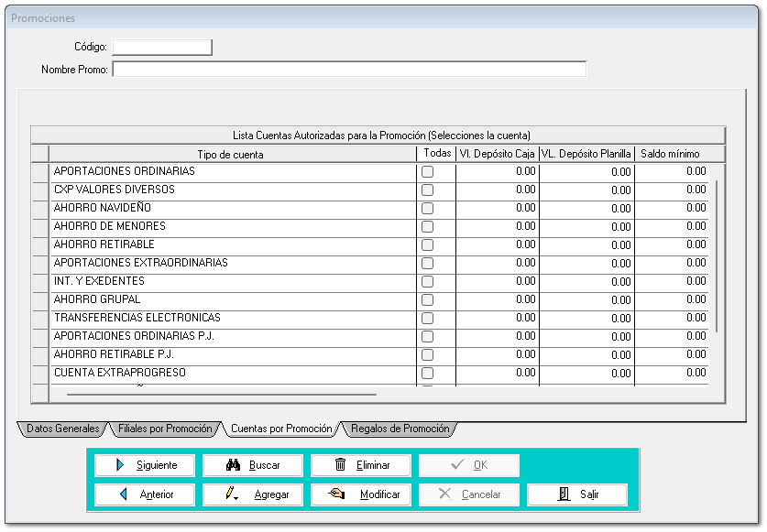This screenshot has height=532, width=767.
Task: Open Filiales por Promoción tab
Action: 165,429
